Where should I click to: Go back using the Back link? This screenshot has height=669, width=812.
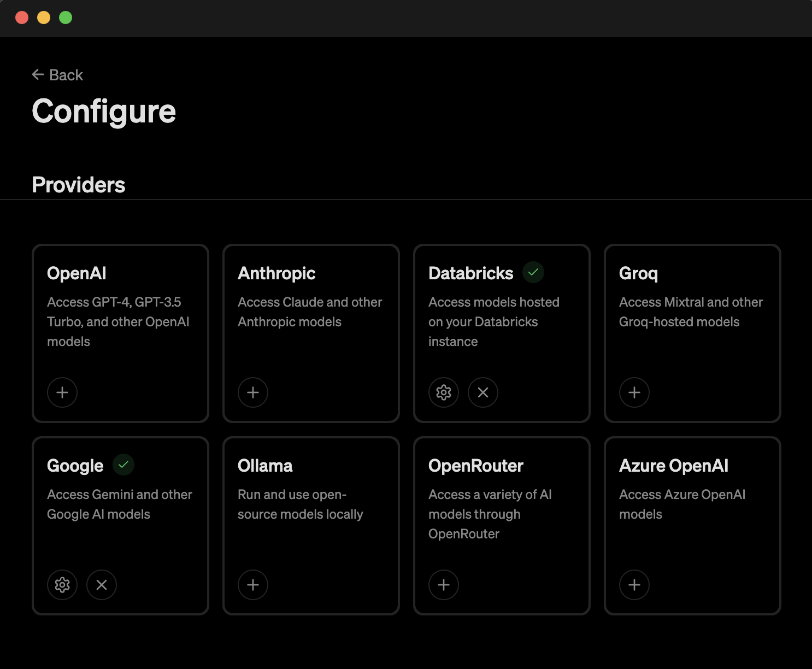pos(57,75)
